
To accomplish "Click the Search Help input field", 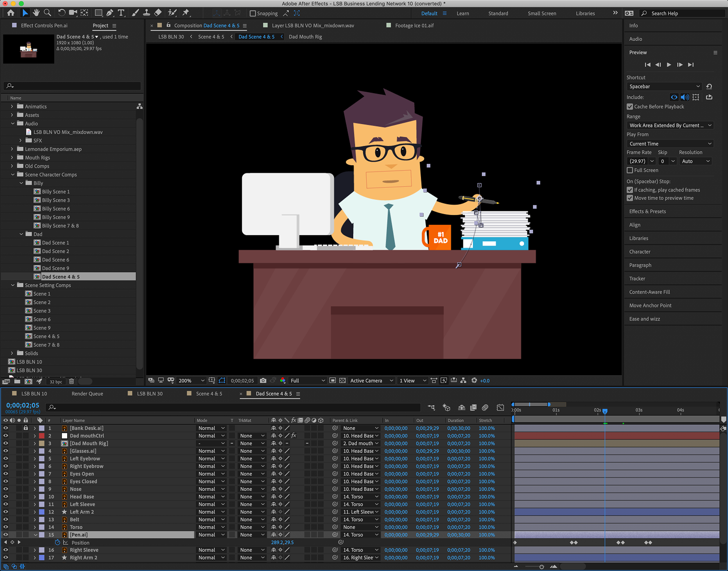I will click(682, 13).
